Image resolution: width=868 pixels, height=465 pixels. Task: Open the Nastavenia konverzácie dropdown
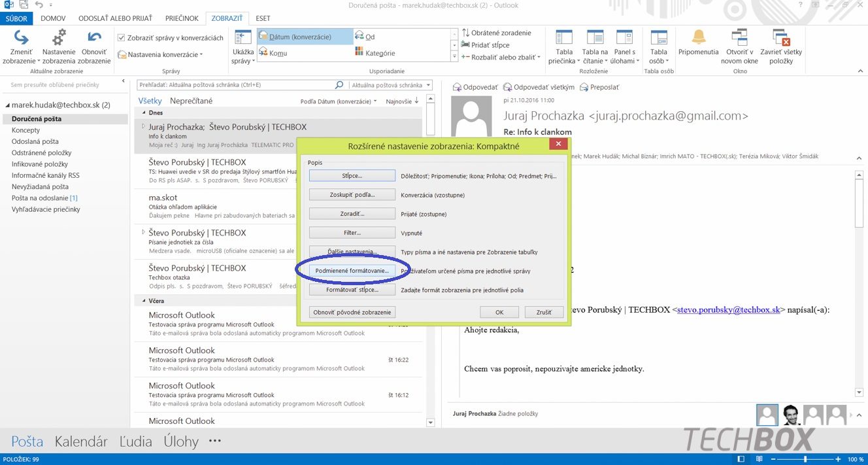tap(161, 54)
